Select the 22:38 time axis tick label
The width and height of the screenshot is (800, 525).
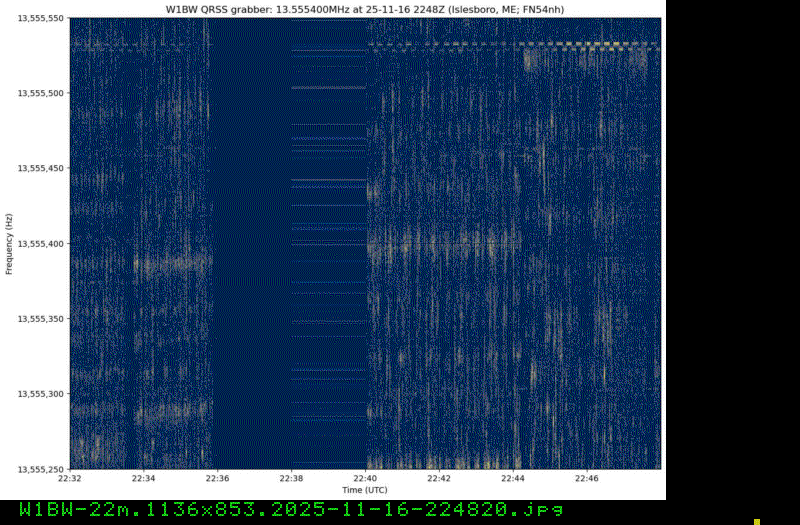(x=292, y=479)
